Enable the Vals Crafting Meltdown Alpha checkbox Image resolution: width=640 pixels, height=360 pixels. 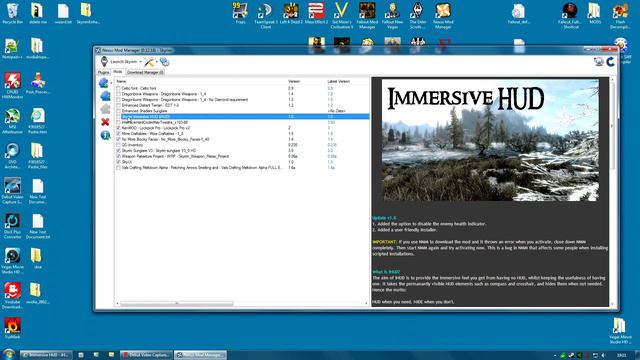pos(118,168)
